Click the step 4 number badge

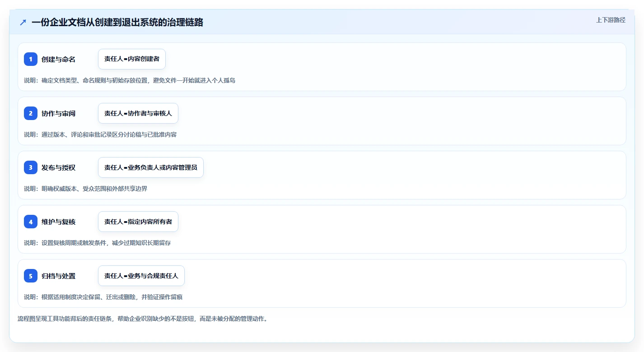[31, 222]
